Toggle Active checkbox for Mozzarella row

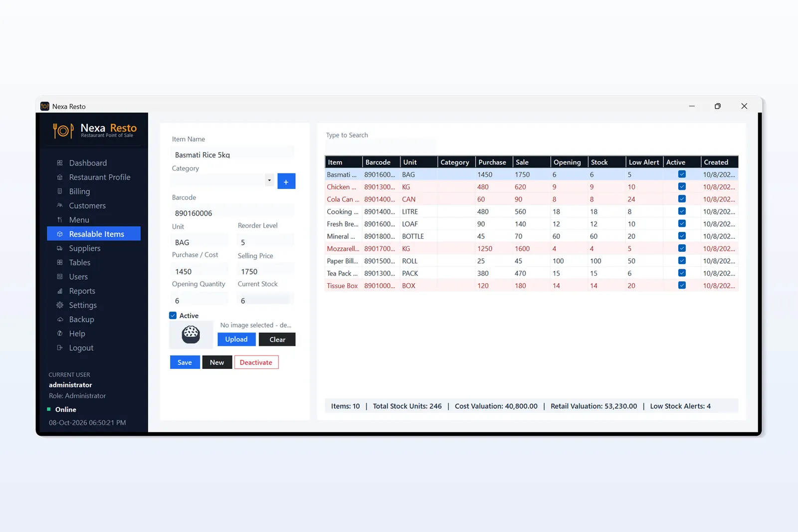tap(682, 248)
